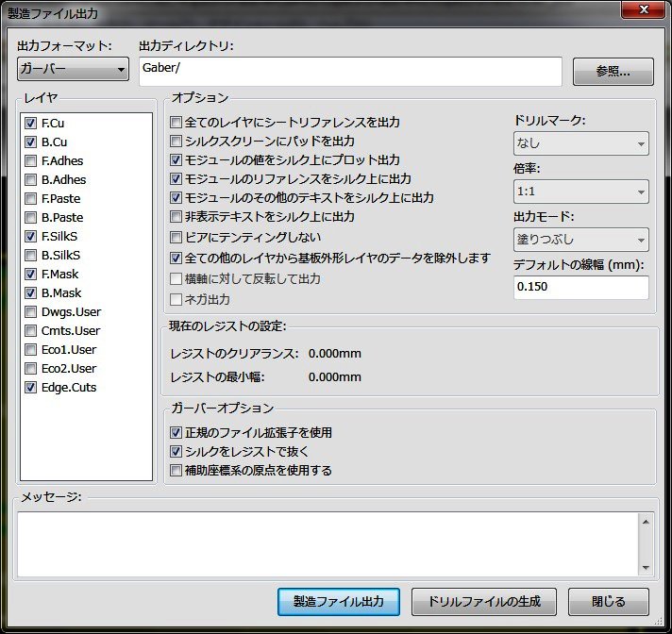
Task: Toggle the F.Mask layer checkbox
Action: pyautogui.click(x=30, y=275)
